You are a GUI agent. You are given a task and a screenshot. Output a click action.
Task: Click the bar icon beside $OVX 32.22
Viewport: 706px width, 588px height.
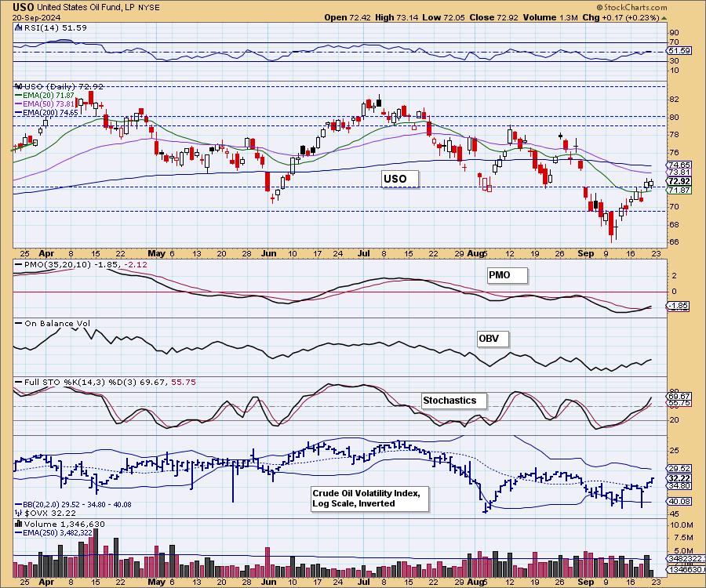coord(19,513)
